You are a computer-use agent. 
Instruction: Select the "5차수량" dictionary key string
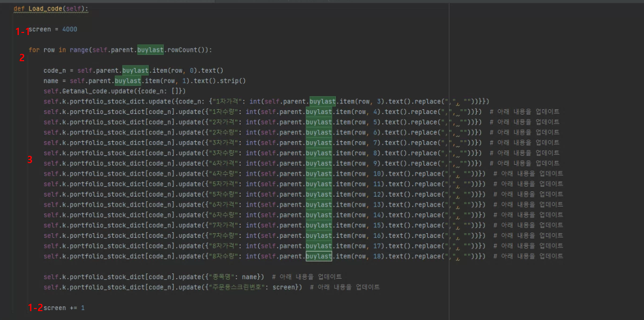223,195
